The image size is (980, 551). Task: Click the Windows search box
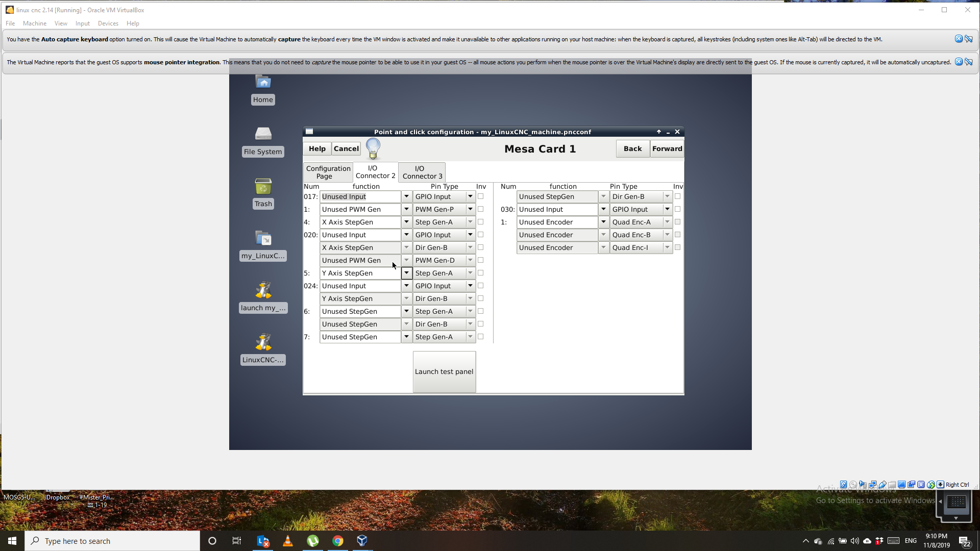pyautogui.click(x=112, y=541)
